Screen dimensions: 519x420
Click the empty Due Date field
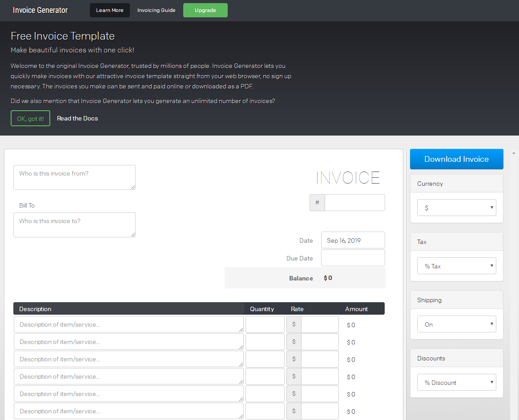[353, 258]
